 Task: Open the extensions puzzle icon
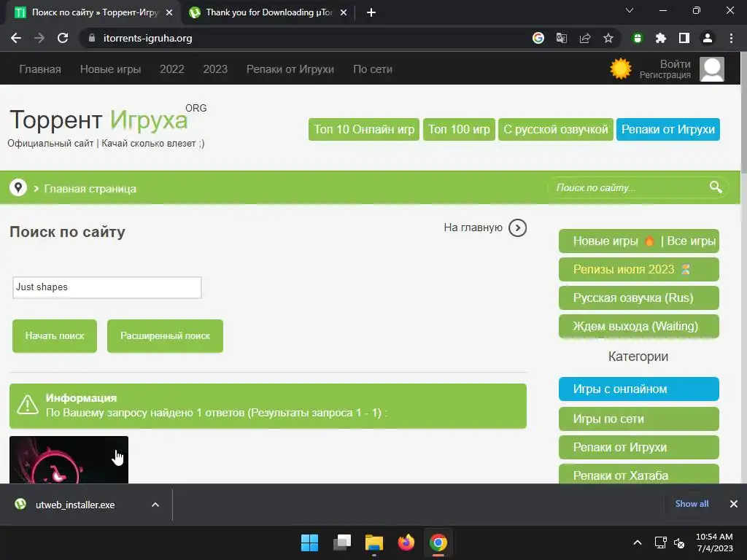pyautogui.click(x=660, y=38)
